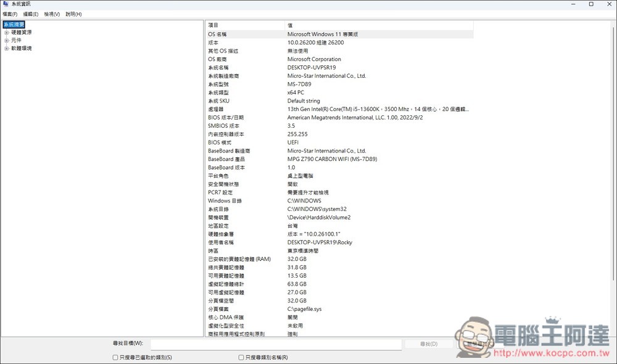Open the 編輯(E) menu
Image resolution: width=617 pixels, height=364 pixels.
tap(31, 14)
